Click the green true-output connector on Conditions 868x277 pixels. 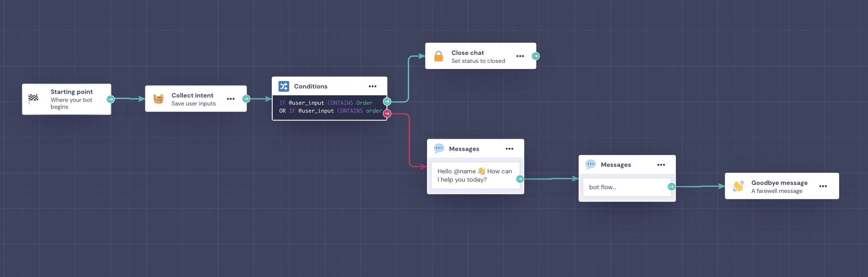click(387, 101)
